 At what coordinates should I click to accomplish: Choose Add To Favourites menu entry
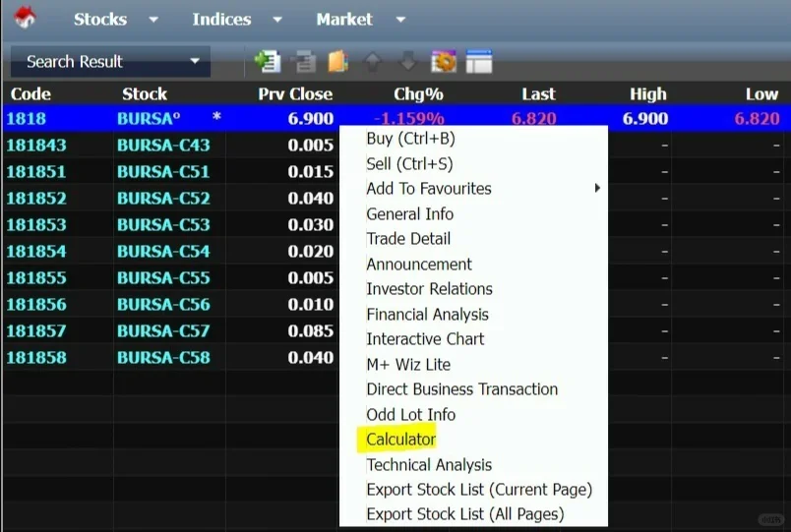pyautogui.click(x=429, y=189)
